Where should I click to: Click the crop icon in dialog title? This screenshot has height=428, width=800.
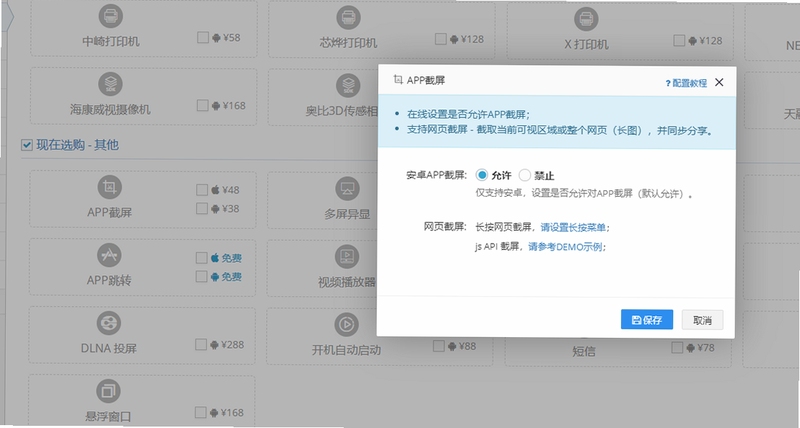point(398,79)
